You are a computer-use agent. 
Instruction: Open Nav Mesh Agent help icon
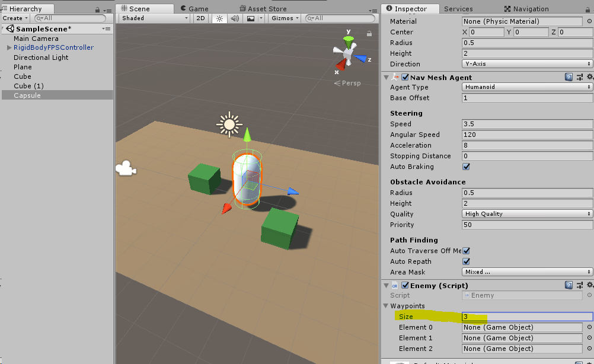(x=569, y=77)
